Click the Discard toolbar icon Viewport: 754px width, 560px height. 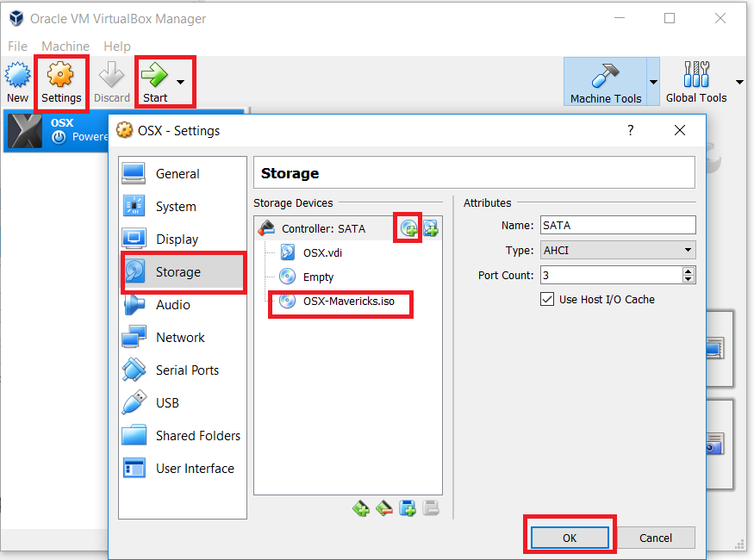[x=111, y=76]
